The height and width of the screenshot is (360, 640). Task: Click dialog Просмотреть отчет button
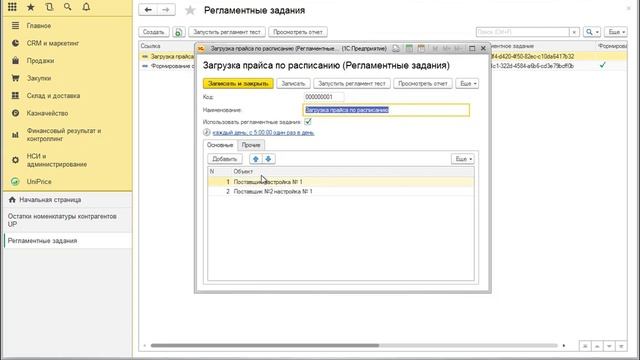tap(423, 84)
